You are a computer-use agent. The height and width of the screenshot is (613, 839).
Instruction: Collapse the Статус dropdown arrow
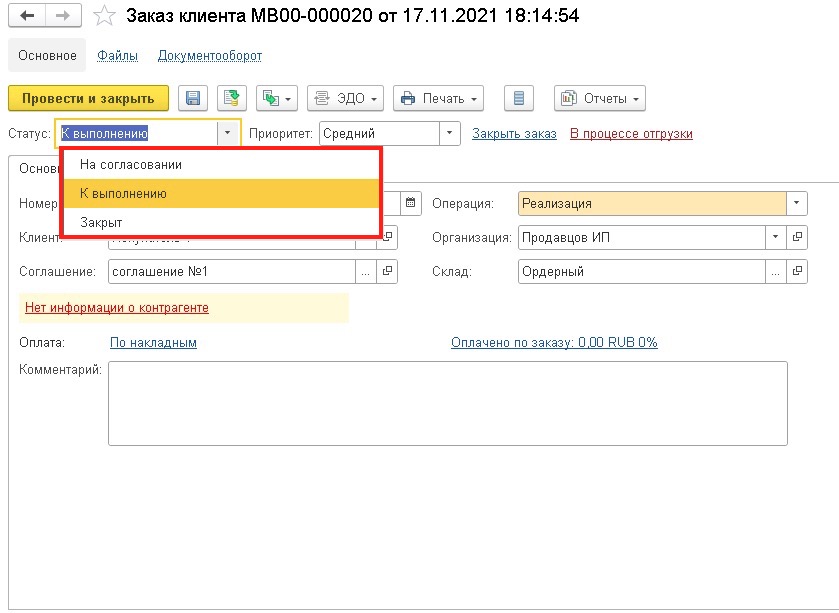point(227,133)
